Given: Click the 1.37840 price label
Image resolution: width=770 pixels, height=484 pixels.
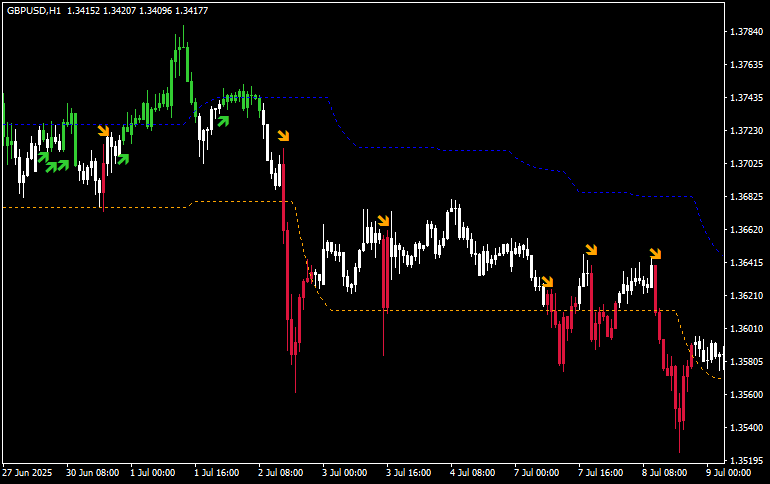Looking at the screenshot, I should [x=746, y=32].
